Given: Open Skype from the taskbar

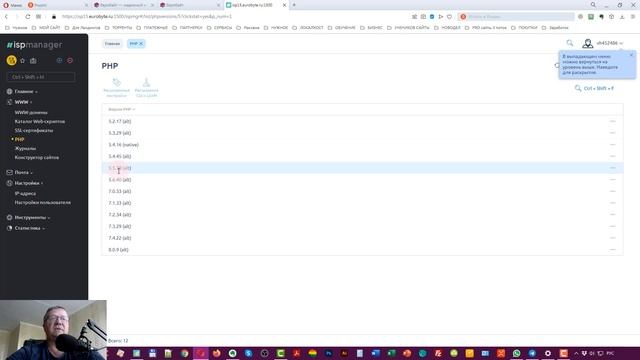Looking at the screenshot, I should [249, 353].
